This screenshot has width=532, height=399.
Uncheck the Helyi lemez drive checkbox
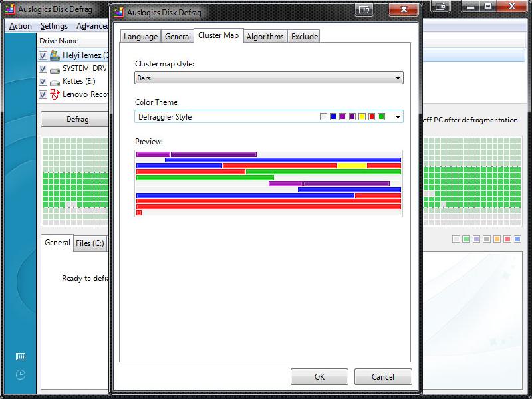43,55
